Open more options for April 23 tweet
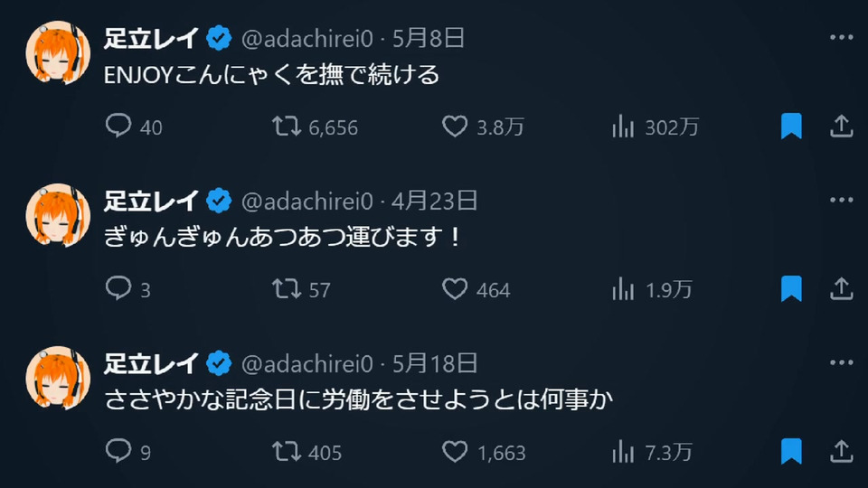Image resolution: width=868 pixels, height=488 pixels. 841,201
